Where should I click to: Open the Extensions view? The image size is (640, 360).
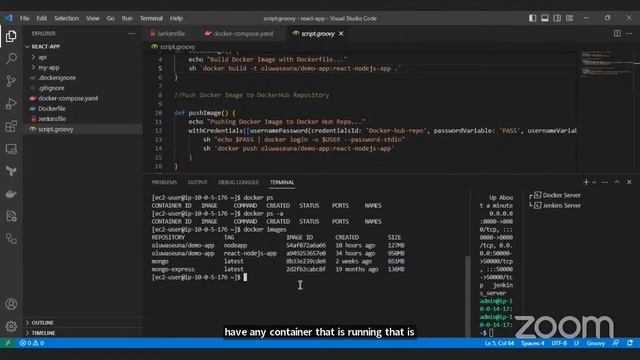pos(11,126)
